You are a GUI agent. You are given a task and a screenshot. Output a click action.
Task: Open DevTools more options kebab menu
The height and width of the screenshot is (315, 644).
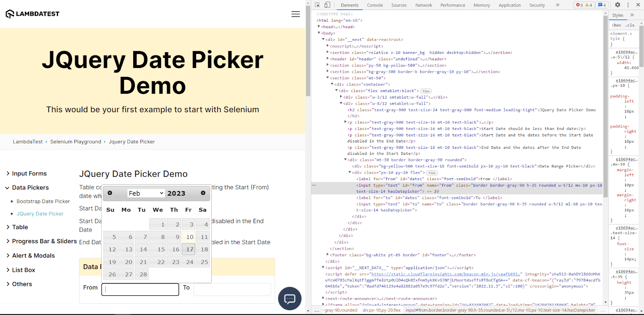(628, 5)
